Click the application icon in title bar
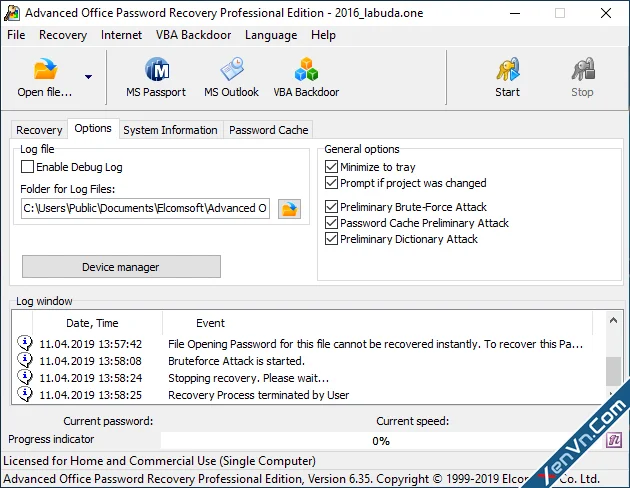The height and width of the screenshot is (488, 630). [x=12, y=13]
